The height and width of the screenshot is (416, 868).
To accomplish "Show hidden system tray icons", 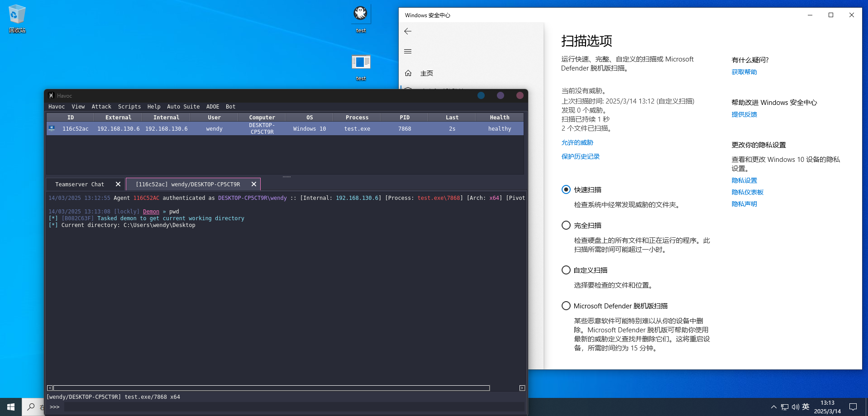I will [x=773, y=407].
